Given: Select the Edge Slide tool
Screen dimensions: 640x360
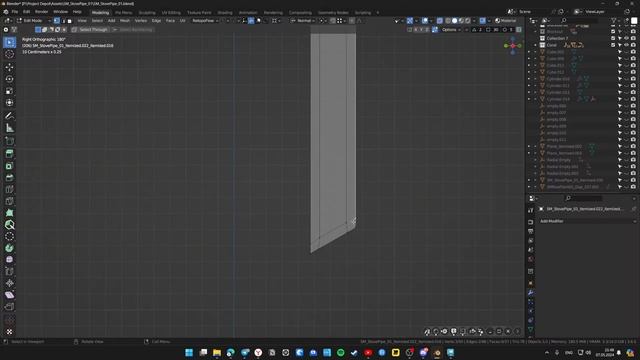Looking at the screenshot, I should pyautogui.click(x=9, y=271).
